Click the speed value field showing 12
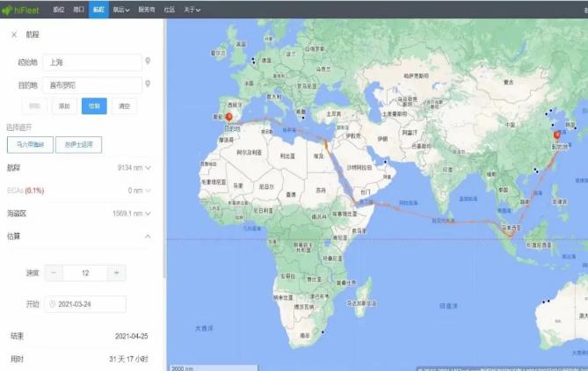 (x=85, y=273)
